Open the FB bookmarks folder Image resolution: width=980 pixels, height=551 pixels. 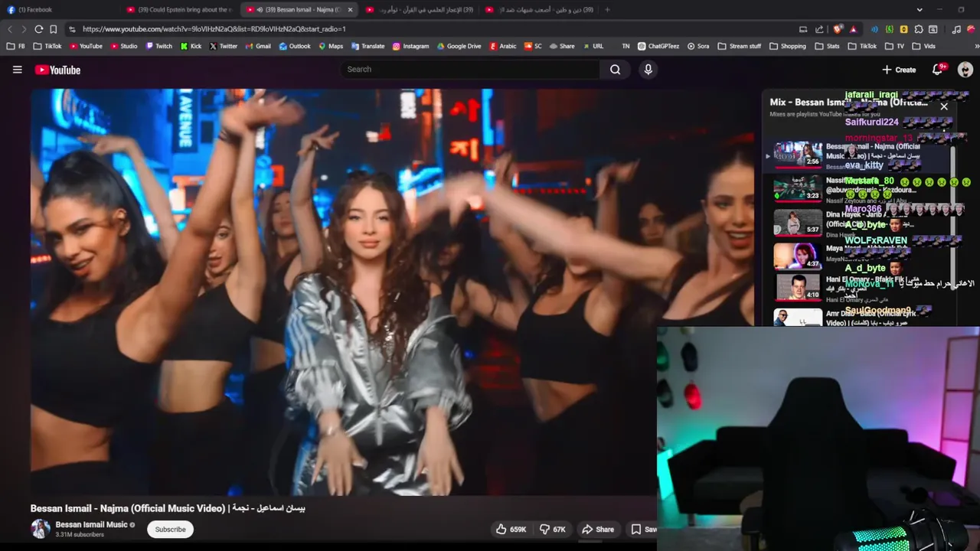[15, 46]
